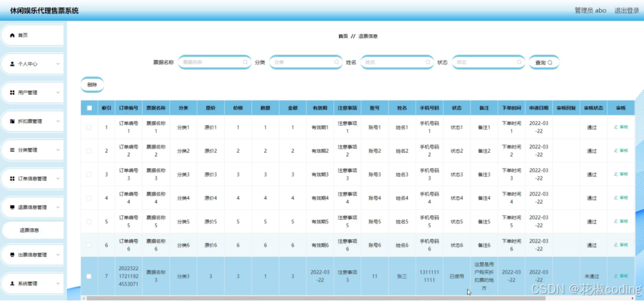Click the 已使用 status cell in row 7
Screen dimensions: 644x301
pos(457,277)
